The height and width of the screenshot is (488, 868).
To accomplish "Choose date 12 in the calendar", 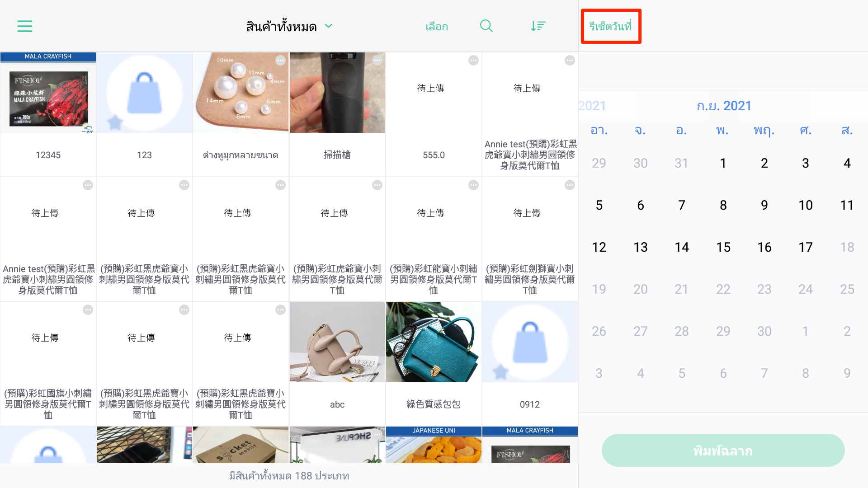I will click(x=599, y=247).
